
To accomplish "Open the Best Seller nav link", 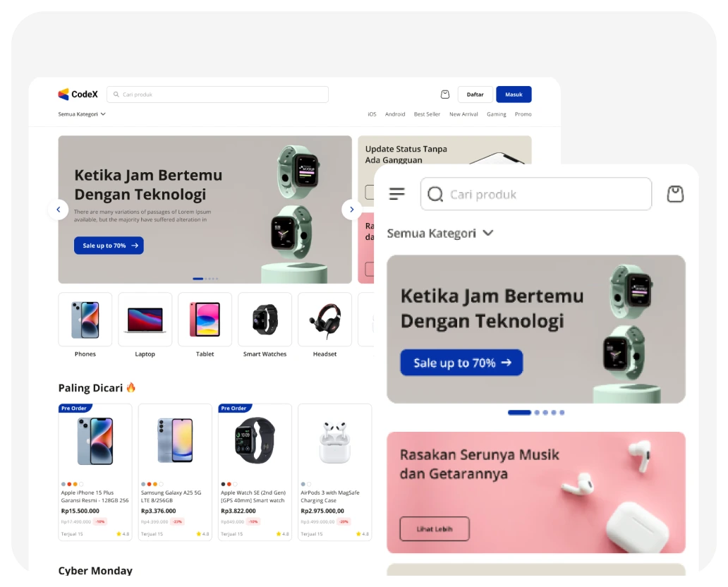I will point(427,114).
